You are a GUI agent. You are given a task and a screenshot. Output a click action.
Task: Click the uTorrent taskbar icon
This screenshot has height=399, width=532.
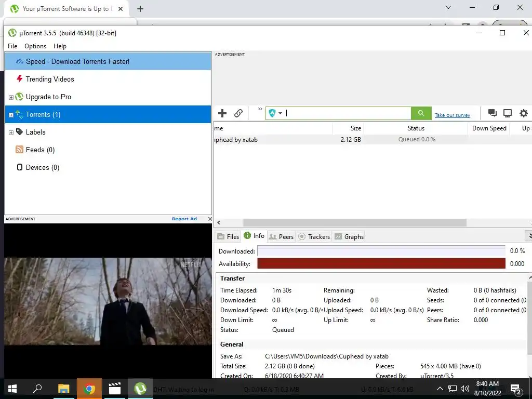coord(140,389)
